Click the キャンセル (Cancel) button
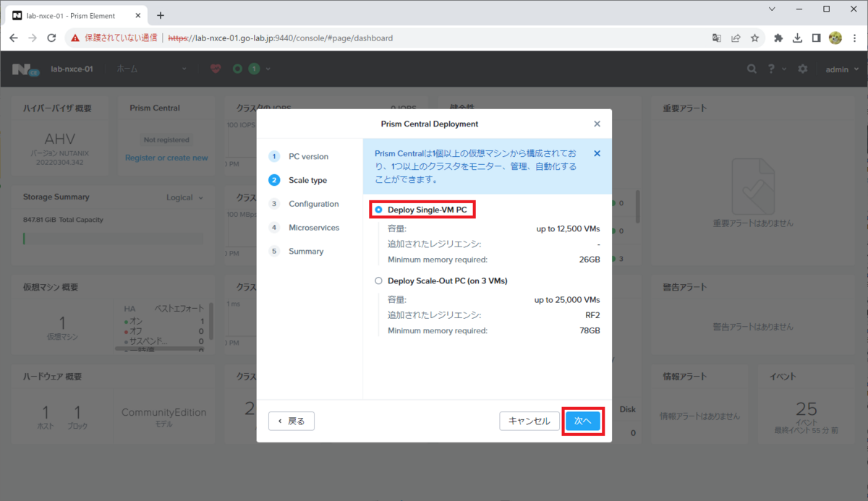The image size is (868, 501). point(529,421)
